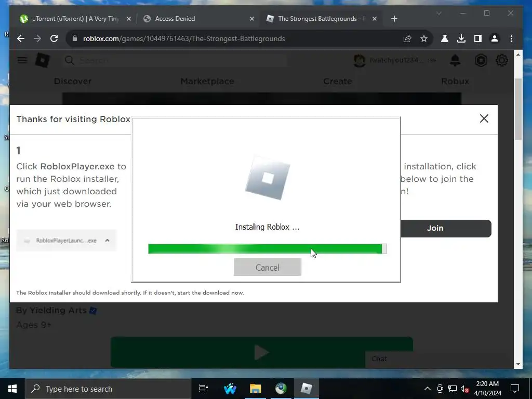Click the Roblox search field
532x399 pixels.
[175, 60]
